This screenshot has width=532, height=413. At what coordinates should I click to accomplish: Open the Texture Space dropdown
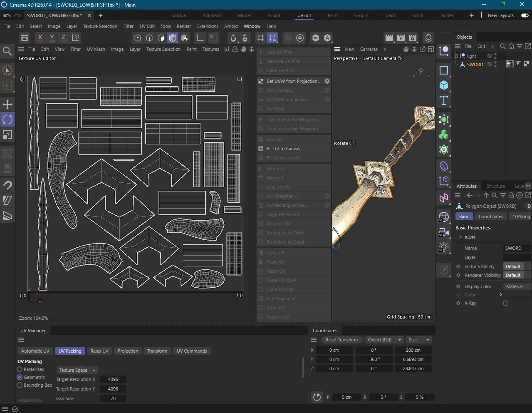tap(77, 370)
